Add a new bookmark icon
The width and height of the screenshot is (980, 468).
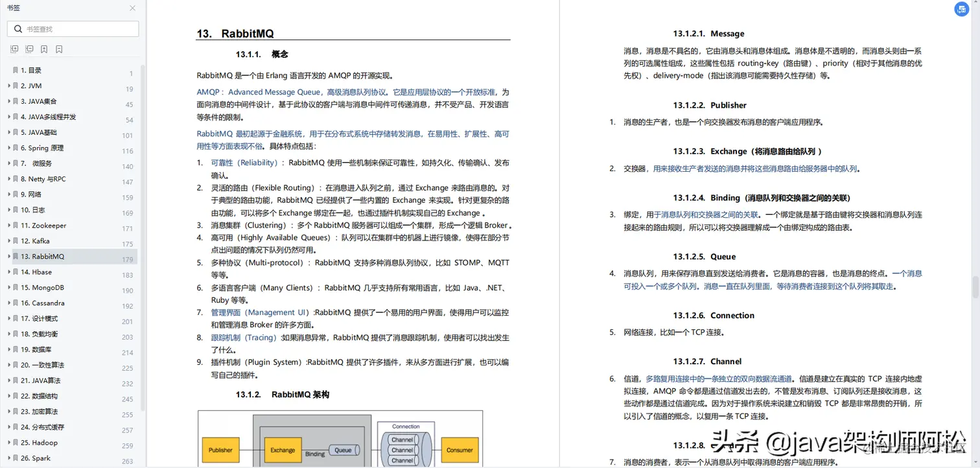(x=44, y=49)
